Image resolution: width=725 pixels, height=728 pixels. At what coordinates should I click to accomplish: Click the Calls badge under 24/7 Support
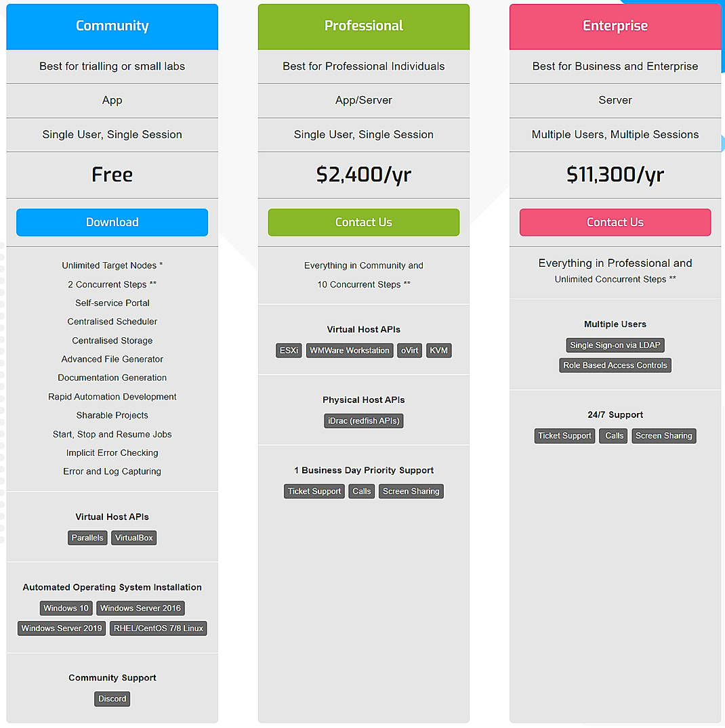[x=613, y=435]
